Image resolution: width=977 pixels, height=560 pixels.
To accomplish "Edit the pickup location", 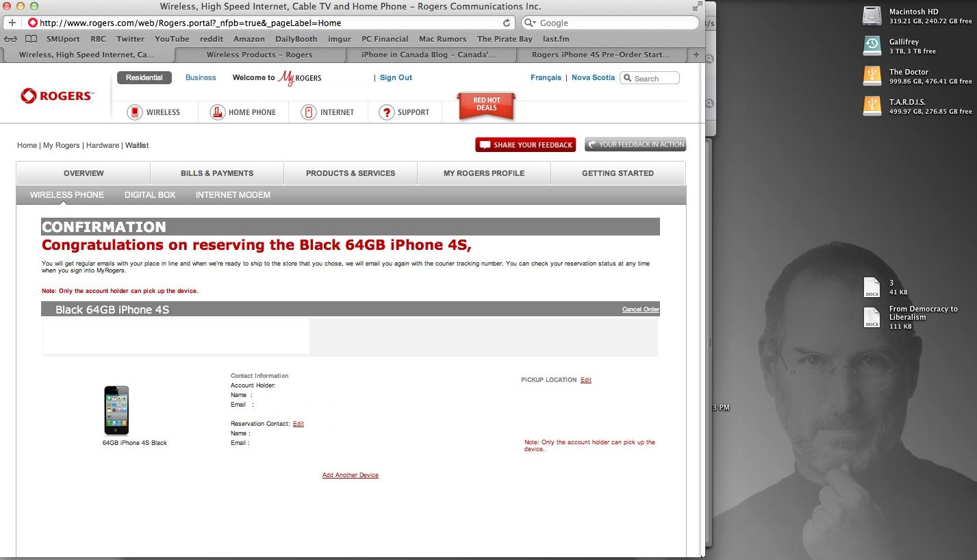I will coord(586,380).
